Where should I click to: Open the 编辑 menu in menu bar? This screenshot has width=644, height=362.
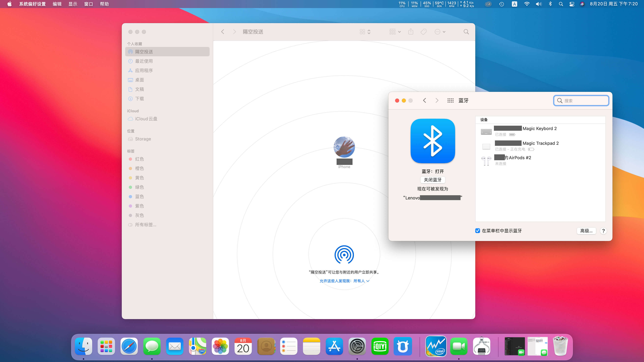[57, 4]
